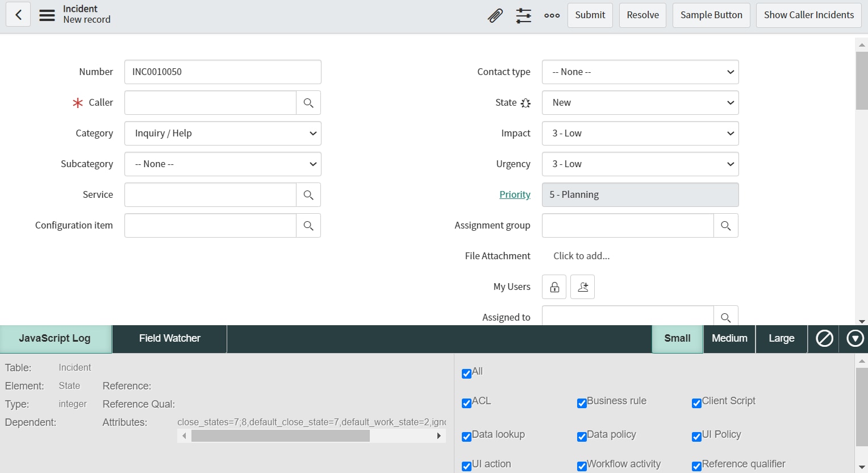Click the Resolve button
The height and width of the screenshot is (473, 868).
[643, 15]
